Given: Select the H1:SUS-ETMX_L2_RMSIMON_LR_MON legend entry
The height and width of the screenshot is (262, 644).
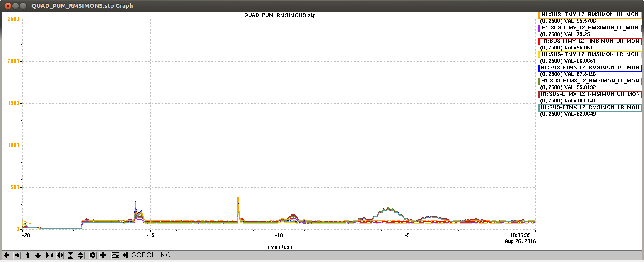Looking at the screenshot, I should coord(590,107).
